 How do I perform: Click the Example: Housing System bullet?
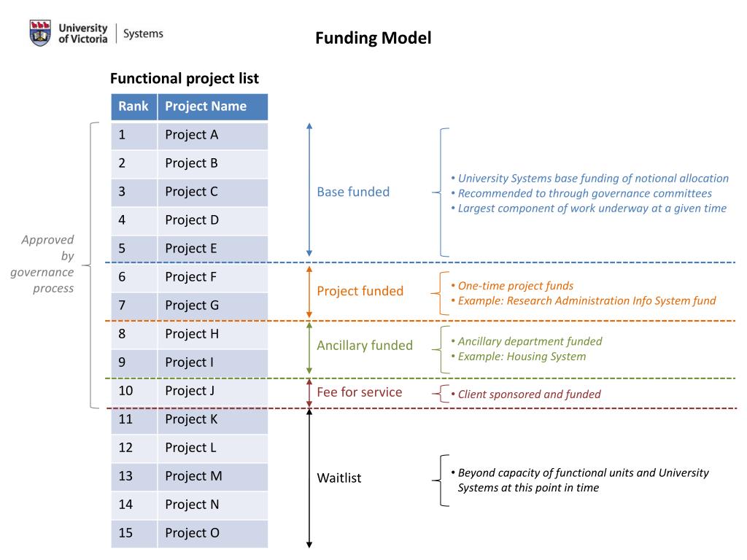519,357
